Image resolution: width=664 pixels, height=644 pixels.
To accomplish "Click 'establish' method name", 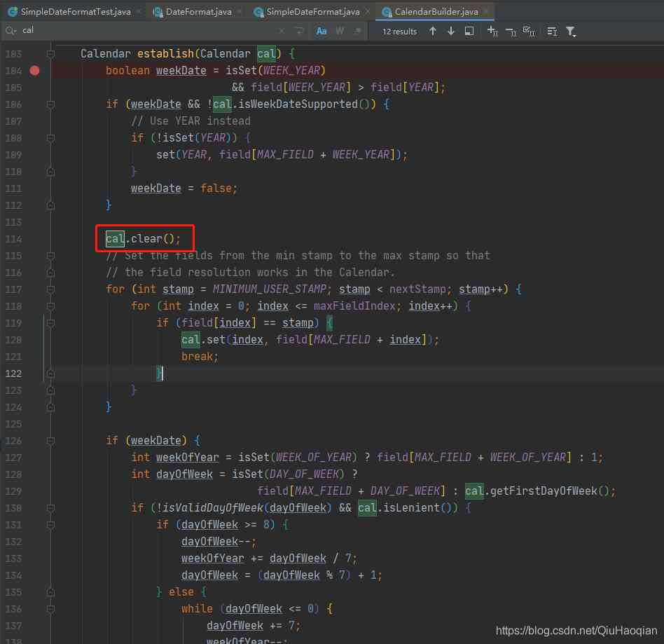I will [165, 54].
